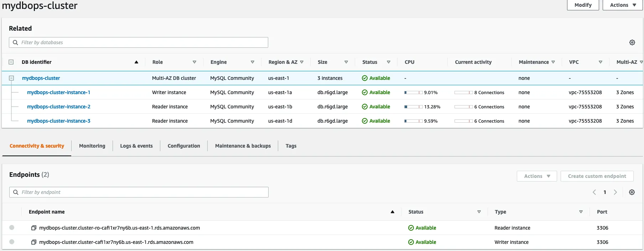Open the Endpoints Actions dropdown
Screen dimensions: 644x251
click(537, 176)
